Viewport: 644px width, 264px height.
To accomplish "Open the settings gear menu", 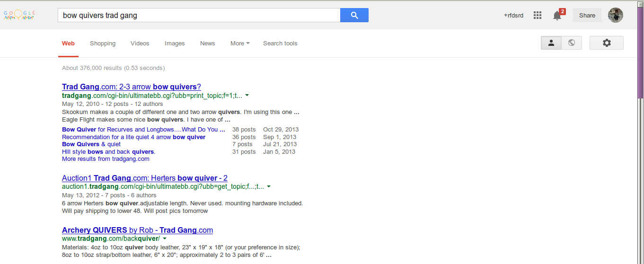I will [607, 43].
